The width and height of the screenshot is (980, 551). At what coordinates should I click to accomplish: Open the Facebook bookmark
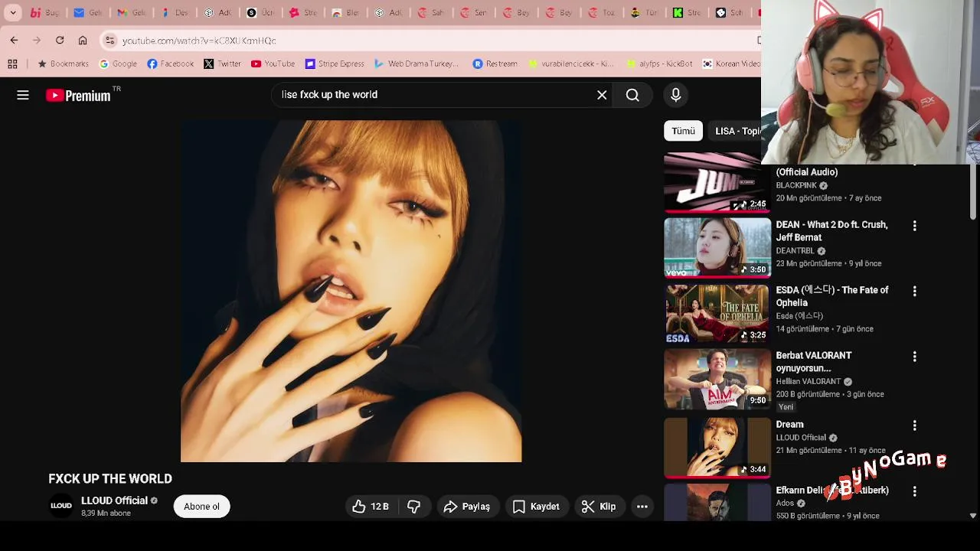tap(170, 64)
